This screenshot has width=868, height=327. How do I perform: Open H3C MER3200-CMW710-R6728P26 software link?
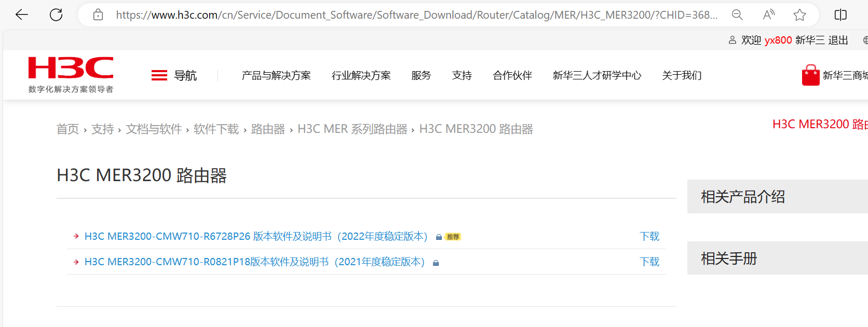point(256,236)
